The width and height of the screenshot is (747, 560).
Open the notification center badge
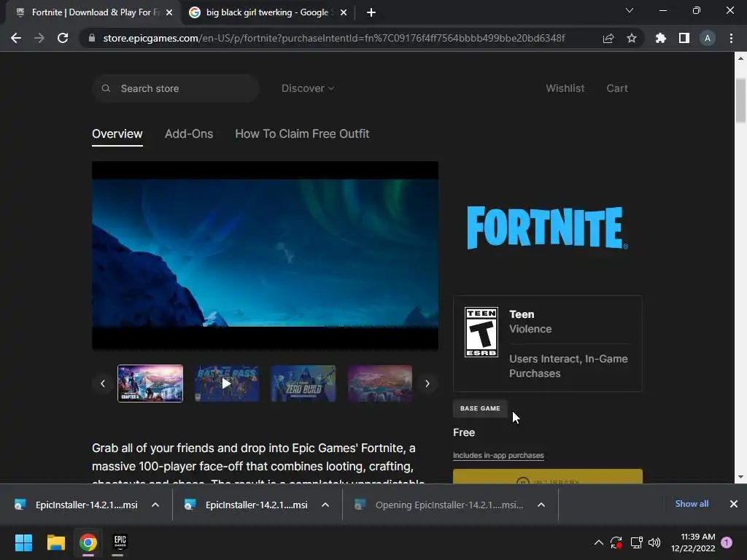(727, 542)
